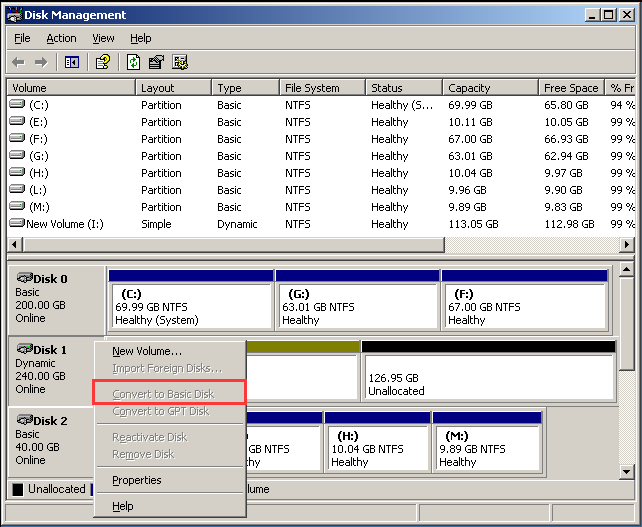642x527 pixels.
Task: Open the File menu
Action: coord(22,38)
